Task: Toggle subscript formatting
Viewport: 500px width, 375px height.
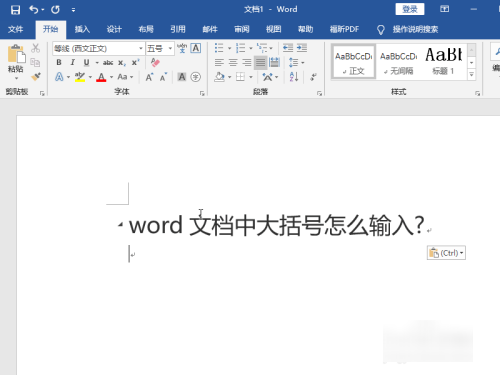Action: click(122, 63)
